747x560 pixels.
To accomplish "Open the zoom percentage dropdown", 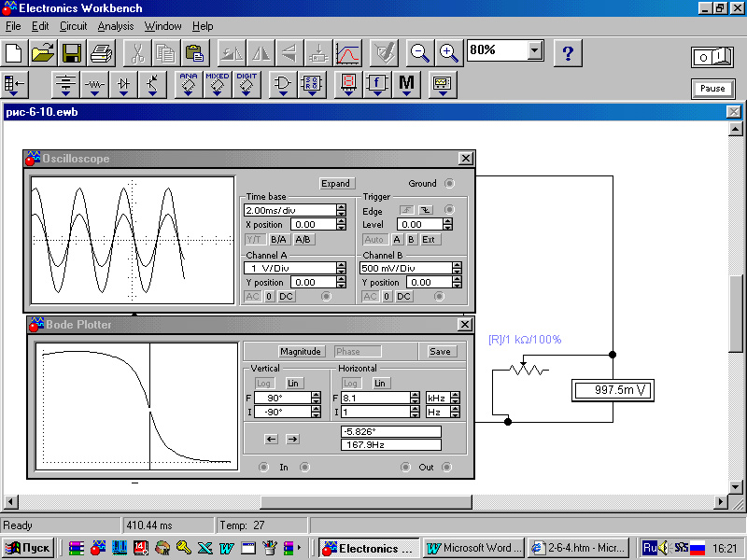I will tap(535, 49).
